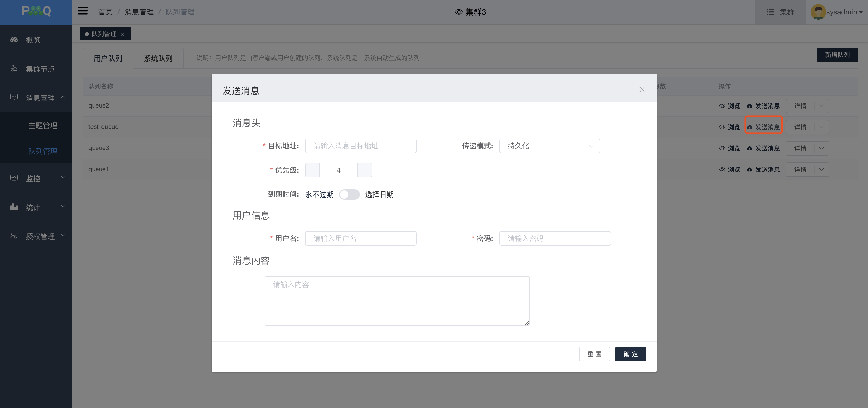The height and width of the screenshot is (408, 868).
Task: Switch to the system queues tab
Action: point(158,58)
